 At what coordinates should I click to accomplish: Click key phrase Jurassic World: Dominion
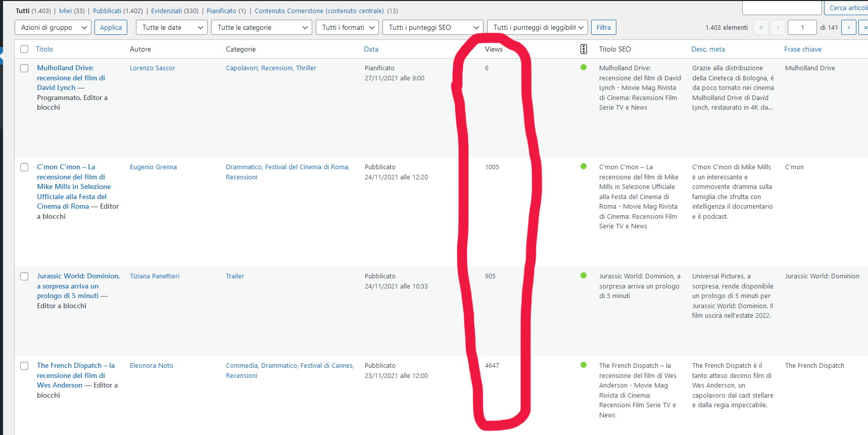[x=822, y=276]
